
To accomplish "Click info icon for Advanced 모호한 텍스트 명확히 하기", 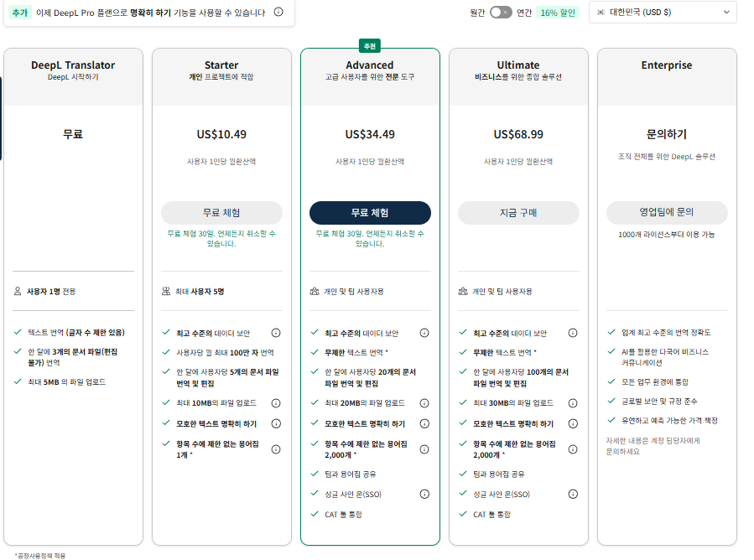I will click(424, 424).
